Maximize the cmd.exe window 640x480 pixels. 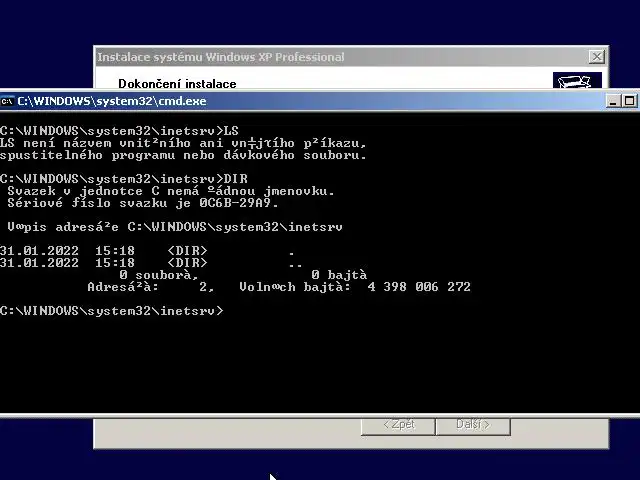point(629,101)
